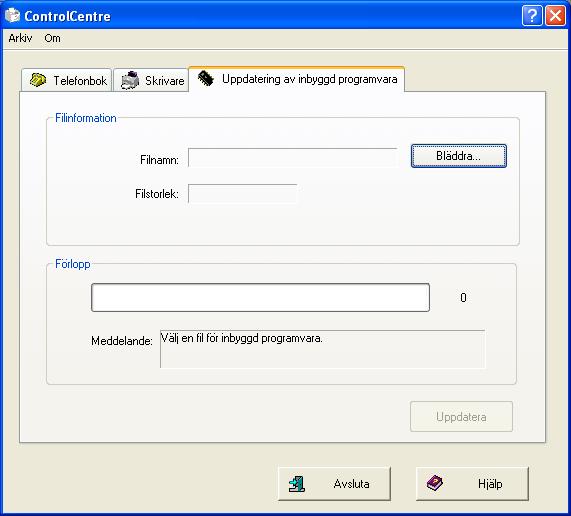Click the help book icon on Hjälp

tap(434, 483)
